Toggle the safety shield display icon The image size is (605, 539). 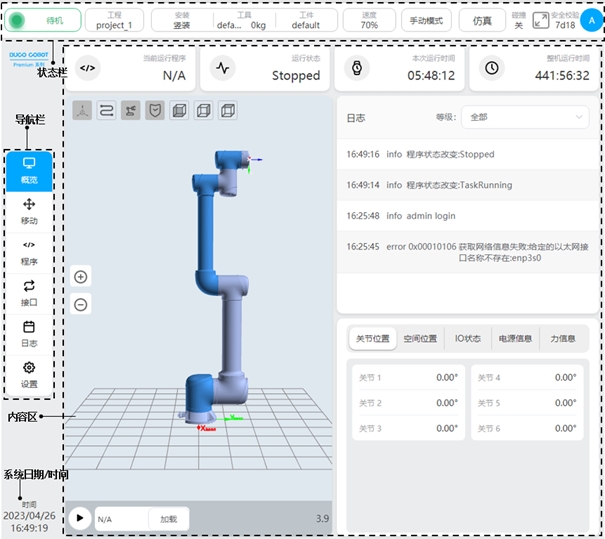coord(155,111)
